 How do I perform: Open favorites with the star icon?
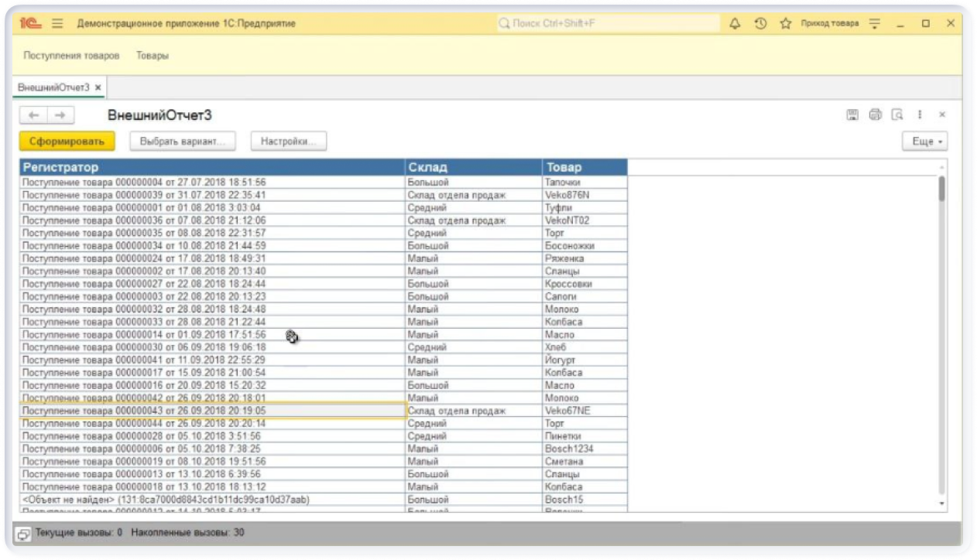(x=785, y=24)
